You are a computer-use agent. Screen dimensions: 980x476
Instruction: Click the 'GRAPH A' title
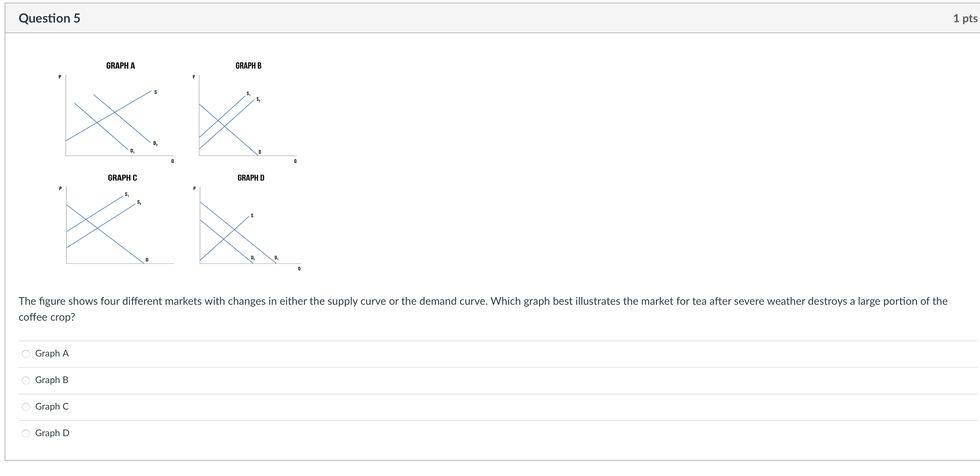(x=121, y=66)
